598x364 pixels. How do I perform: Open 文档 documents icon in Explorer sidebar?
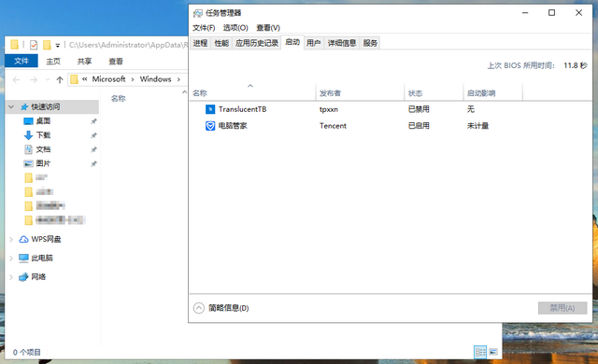click(x=28, y=149)
